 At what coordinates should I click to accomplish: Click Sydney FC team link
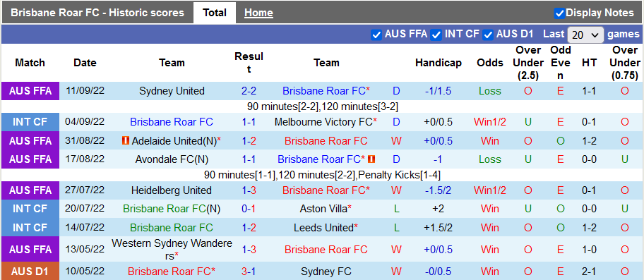(x=326, y=272)
